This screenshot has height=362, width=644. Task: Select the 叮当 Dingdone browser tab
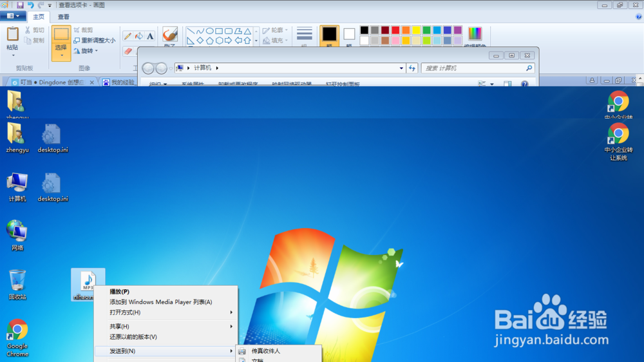coord(52,82)
